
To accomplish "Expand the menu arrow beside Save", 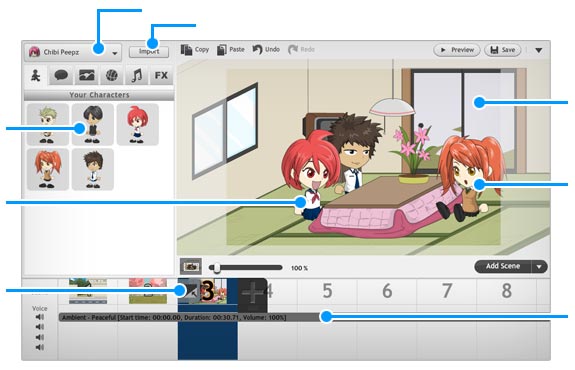I will pyautogui.click(x=539, y=50).
